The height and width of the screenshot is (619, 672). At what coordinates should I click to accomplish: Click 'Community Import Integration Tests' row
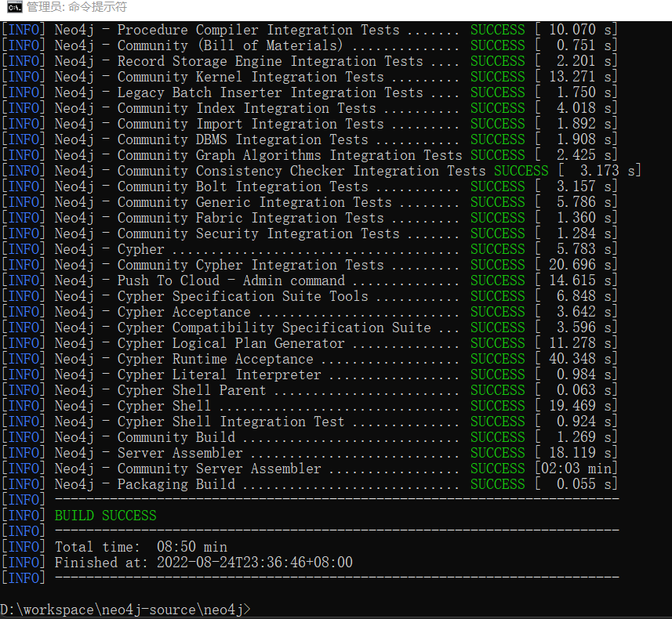click(310, 124)
